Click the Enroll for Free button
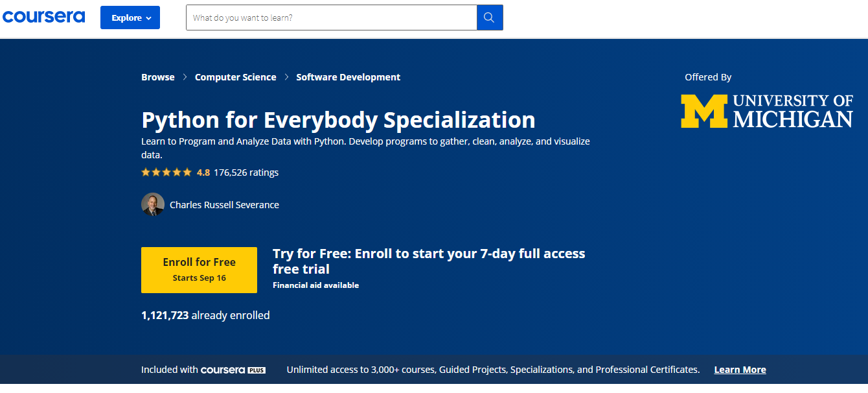The image size is (868, 393). tap(200, 270)
